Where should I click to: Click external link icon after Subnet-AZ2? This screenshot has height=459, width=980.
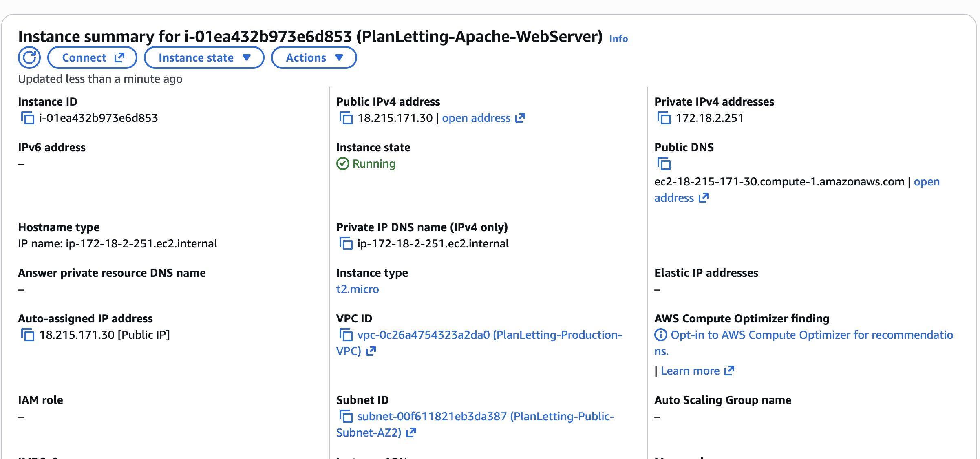(411, 433)
